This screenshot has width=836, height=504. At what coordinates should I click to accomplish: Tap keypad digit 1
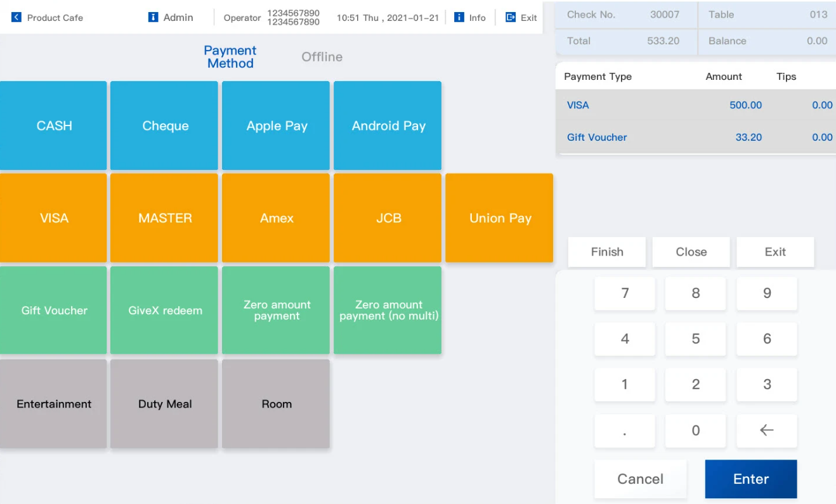click(625, 385)
